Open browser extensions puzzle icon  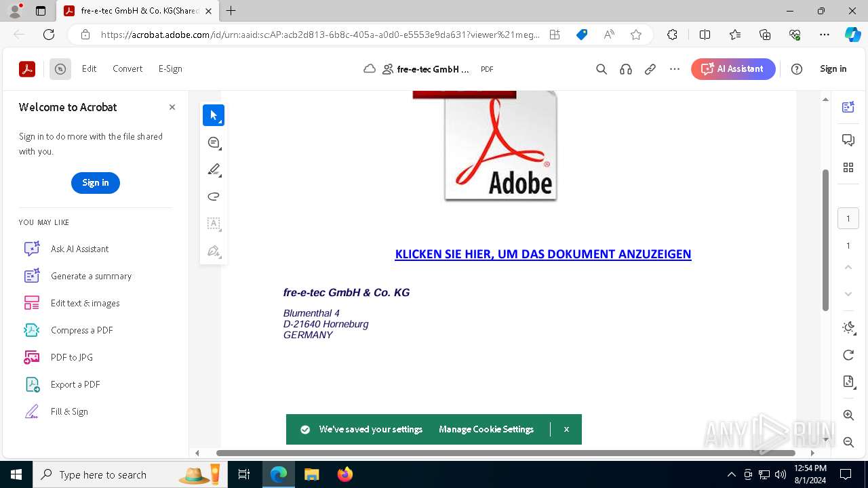pyautogui.click(x=672, y=35)
